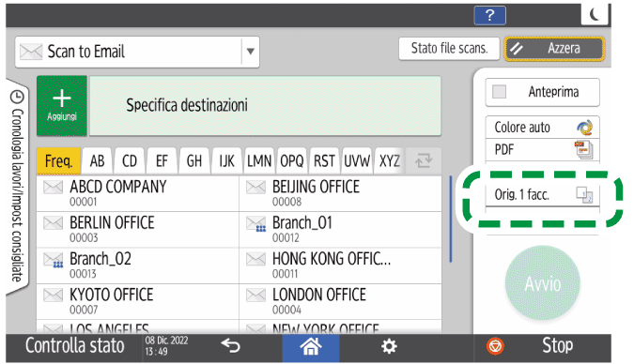Pick HONG KONG OFFIC... destination

[340, 265]
